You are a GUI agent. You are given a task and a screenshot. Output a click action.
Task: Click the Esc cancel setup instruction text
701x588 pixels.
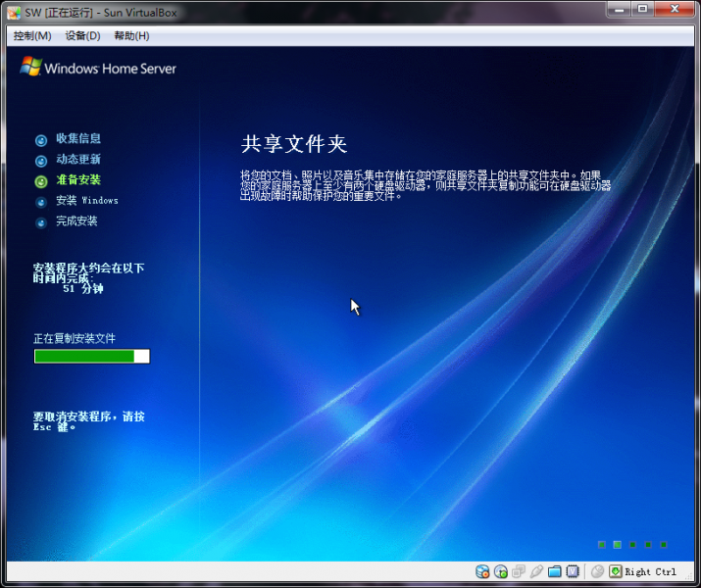pyautogui.click(x=88, y=421)
